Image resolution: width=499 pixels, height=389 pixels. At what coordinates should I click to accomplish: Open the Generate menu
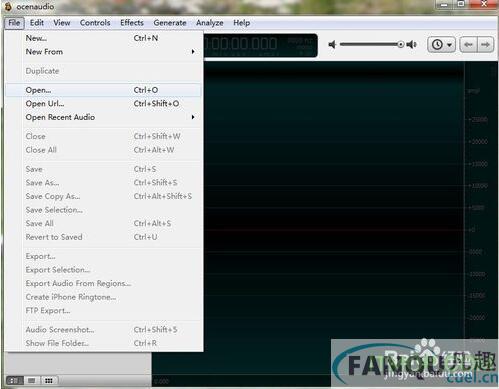[170, 23]
